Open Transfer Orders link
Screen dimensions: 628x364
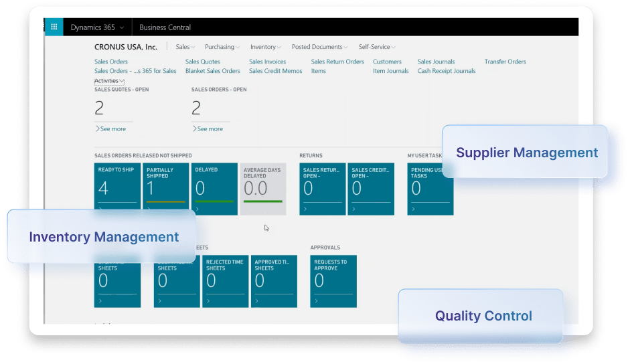coord(505,62)
